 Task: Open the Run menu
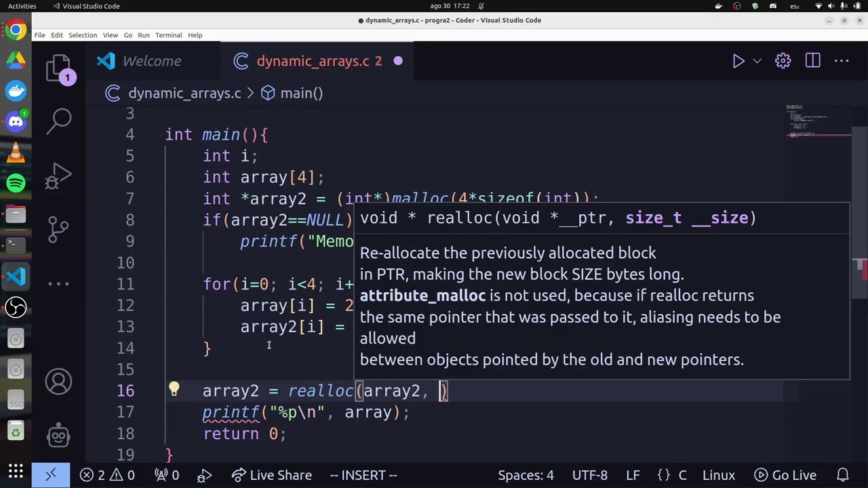click(x=144, y=35)
